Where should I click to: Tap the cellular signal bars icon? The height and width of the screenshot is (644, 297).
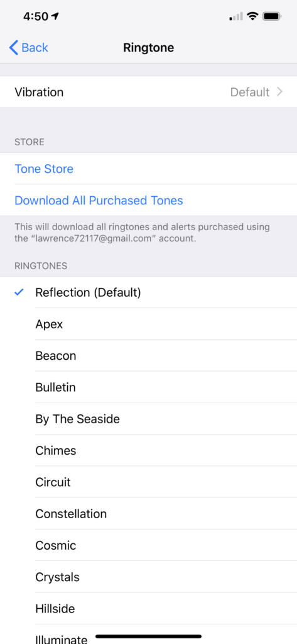[236, 17]
